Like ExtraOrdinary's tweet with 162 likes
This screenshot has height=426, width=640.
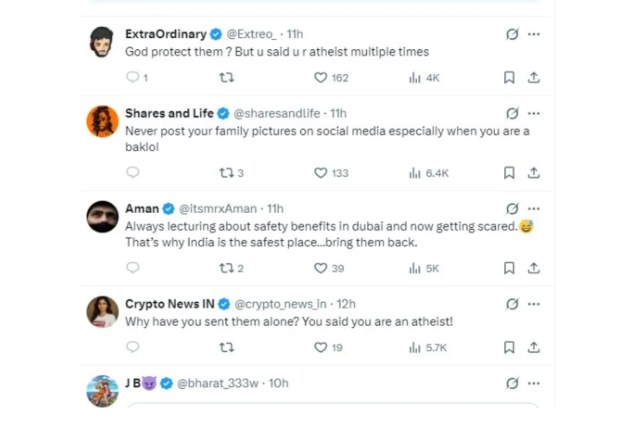[321, 77]
